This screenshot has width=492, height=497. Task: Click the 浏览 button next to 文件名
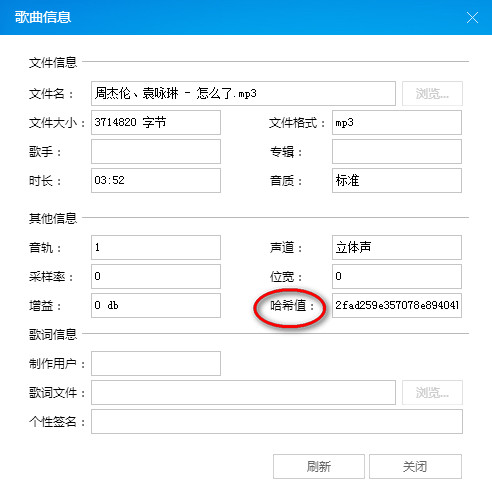pos(432,93)
